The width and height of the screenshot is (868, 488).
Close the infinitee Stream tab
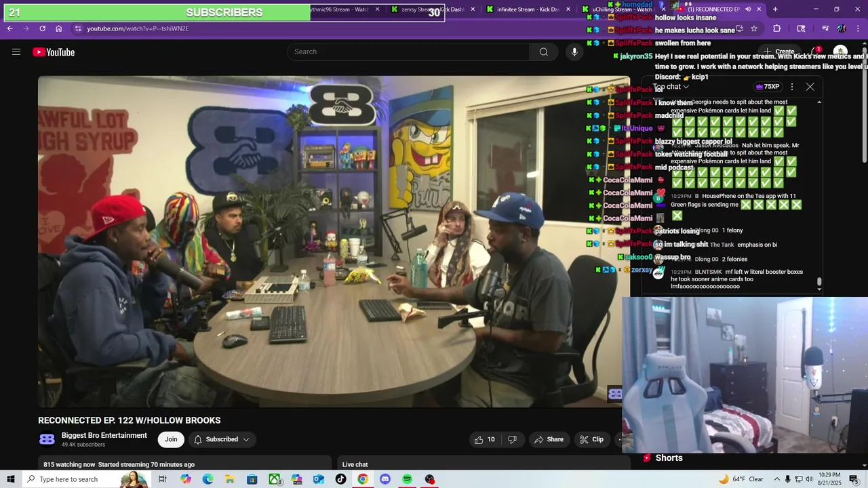click(x=568, y=9)
